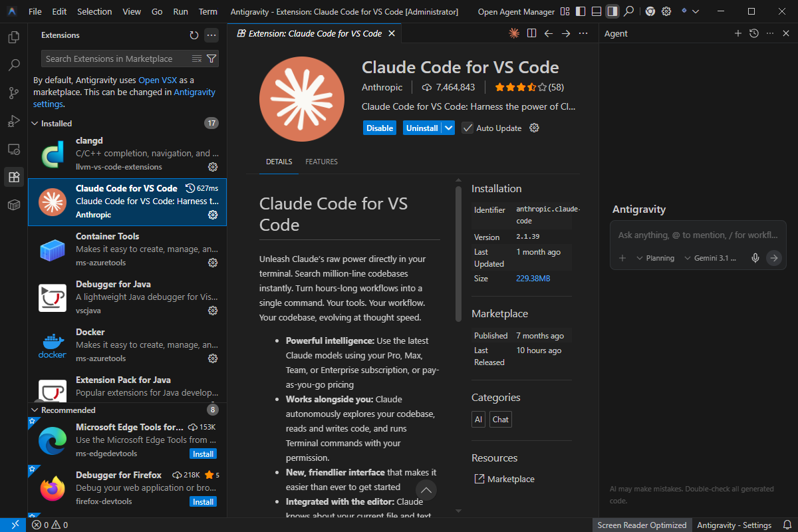
Task: Open editor more actions ellipsis
Action: click(x=584, y=33)
